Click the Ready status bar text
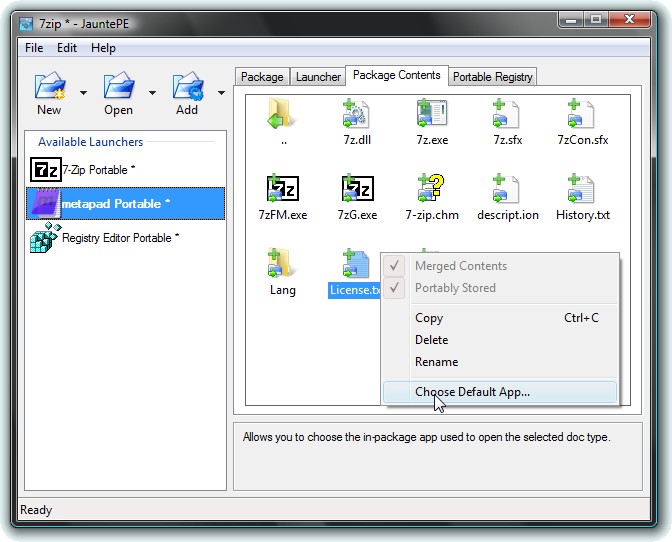The height and width of the screenshot is (542, 672). [x=36, y=510]
